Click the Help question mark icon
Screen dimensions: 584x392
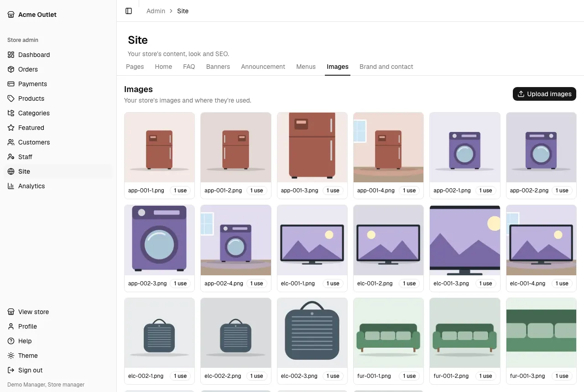point(11,341)
